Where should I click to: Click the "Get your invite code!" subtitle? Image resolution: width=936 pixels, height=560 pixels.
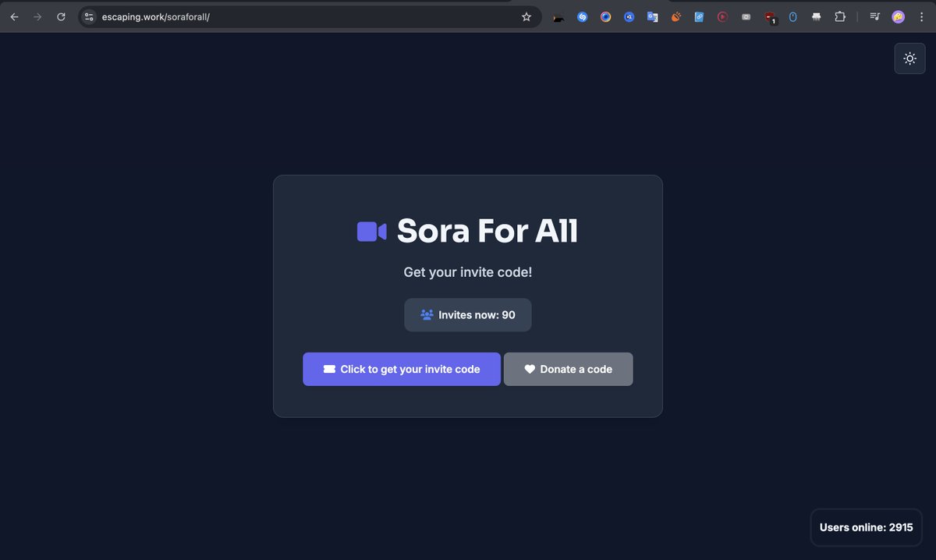(x=468, y=272)
